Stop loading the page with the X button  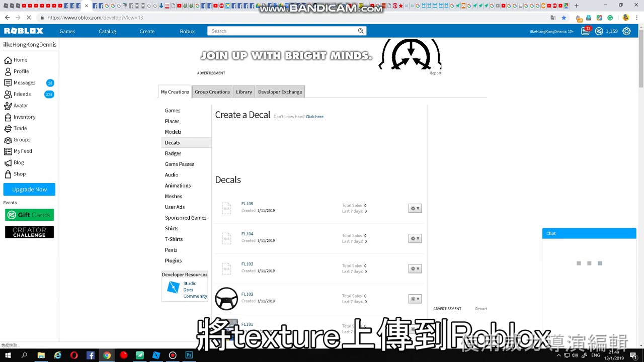click(x=29, y=18)
